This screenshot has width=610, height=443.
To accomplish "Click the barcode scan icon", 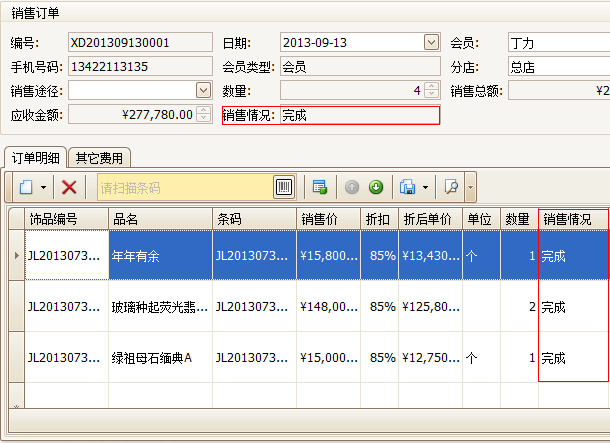I will coord(284,187).
